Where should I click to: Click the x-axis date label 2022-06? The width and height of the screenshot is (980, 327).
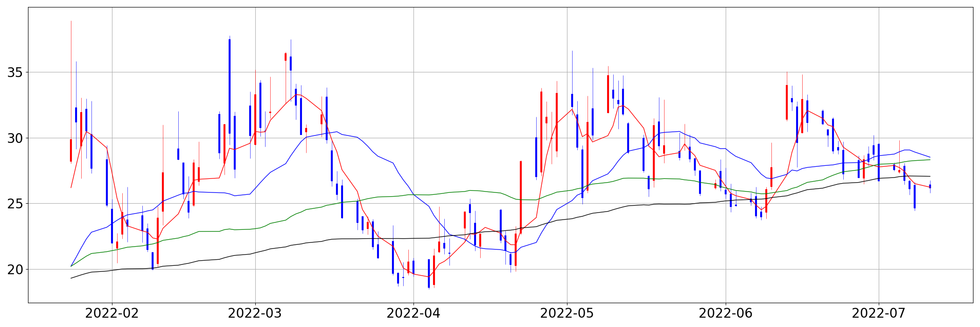726,313
